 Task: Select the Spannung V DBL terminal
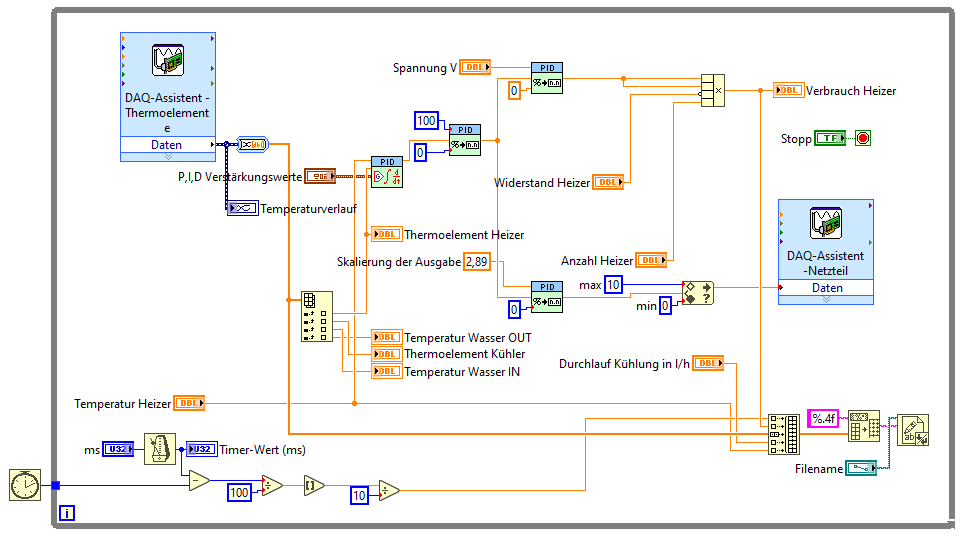coord(475,67)
